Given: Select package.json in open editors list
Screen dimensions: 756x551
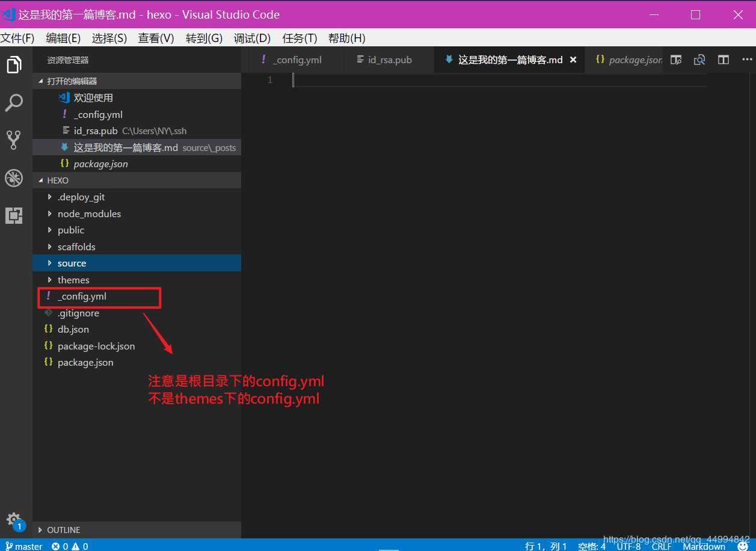Looking at the screenshot, I should pos(137,164).
